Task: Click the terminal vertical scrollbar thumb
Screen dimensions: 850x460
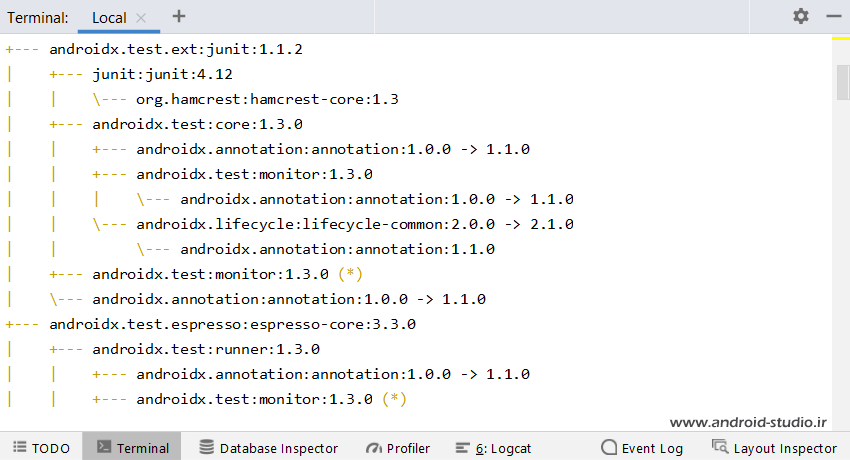Action: (843, 82)
